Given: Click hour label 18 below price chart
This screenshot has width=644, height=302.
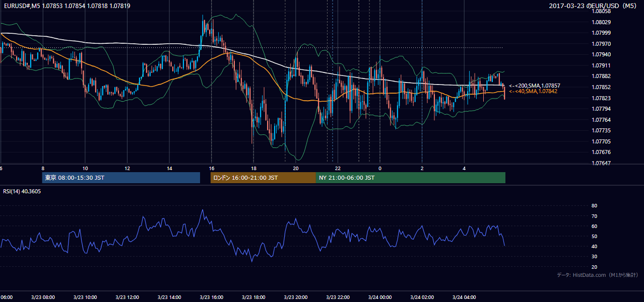Looking at the screenshot, I should tap(253, 168).
